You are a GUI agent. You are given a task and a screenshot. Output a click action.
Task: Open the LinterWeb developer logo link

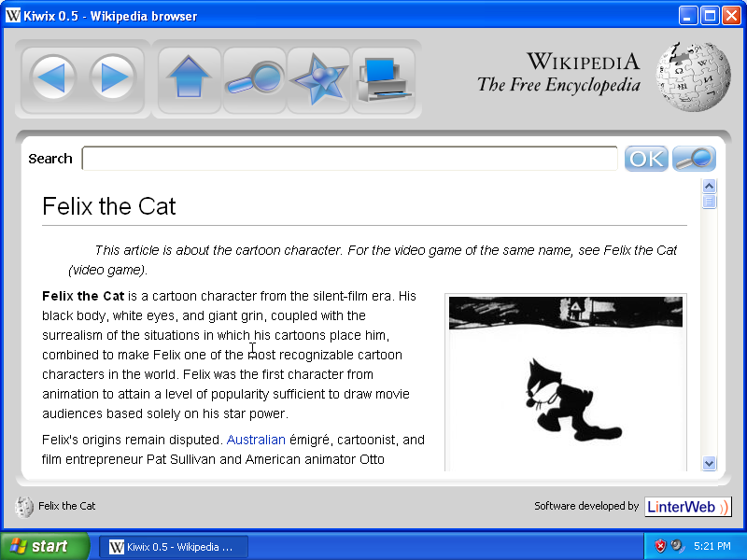pos(687,507)
